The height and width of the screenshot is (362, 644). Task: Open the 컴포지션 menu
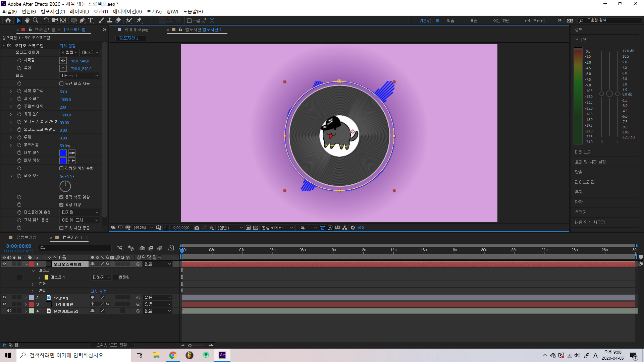click(53, 12)
